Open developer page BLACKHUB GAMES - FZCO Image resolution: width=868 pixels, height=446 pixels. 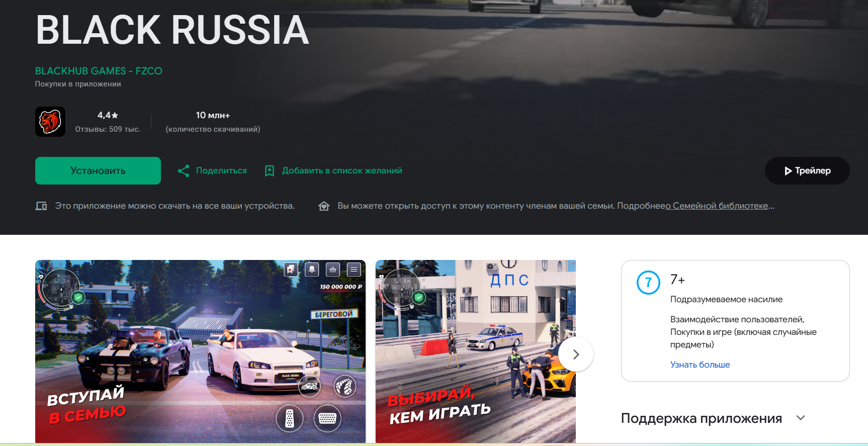(x=99, y=71)
